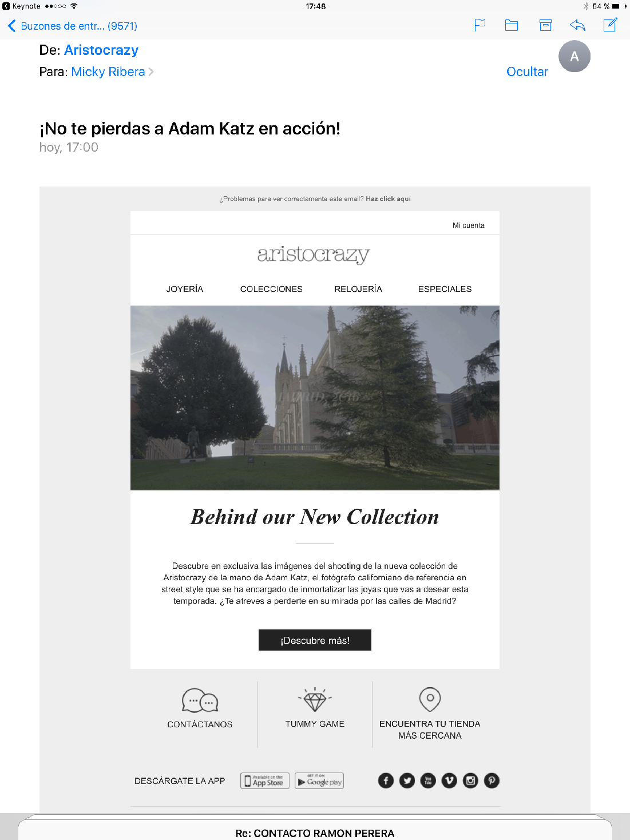This screenshot has height=840, width=630.
Task: Expand the Re: CONTACTO RAMON PERERA draft
Action: [315, 833]
